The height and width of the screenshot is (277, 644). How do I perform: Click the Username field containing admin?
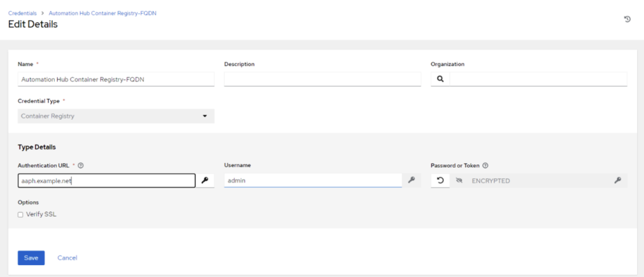[x=313, y=181]
